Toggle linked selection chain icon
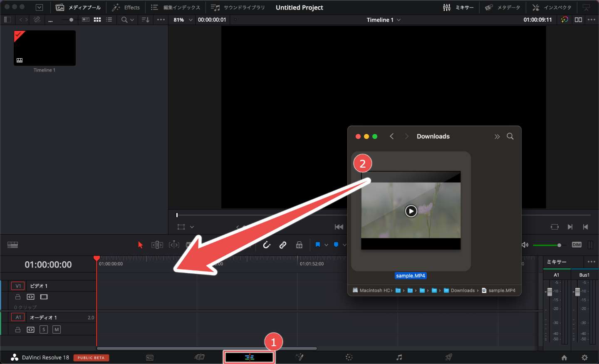Viewport: 599px width, 364px height. (283, 245)
